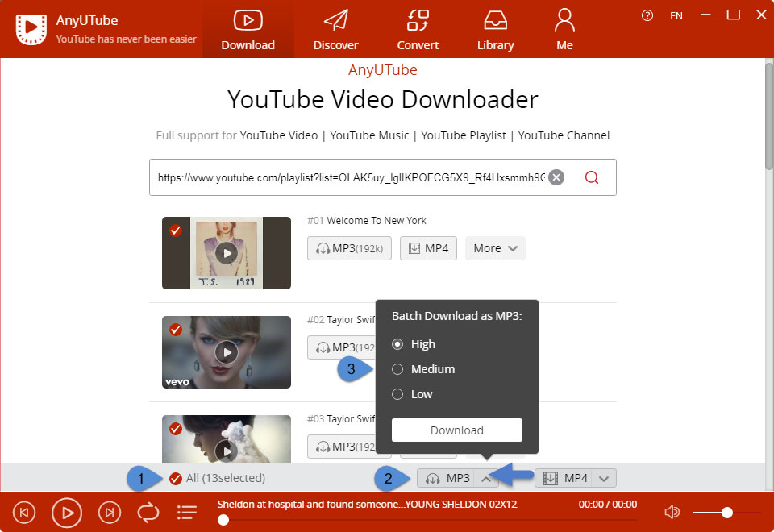Click the vertical scrollbar thumb
Screen dimensions: 774x532
click(769, 116)
